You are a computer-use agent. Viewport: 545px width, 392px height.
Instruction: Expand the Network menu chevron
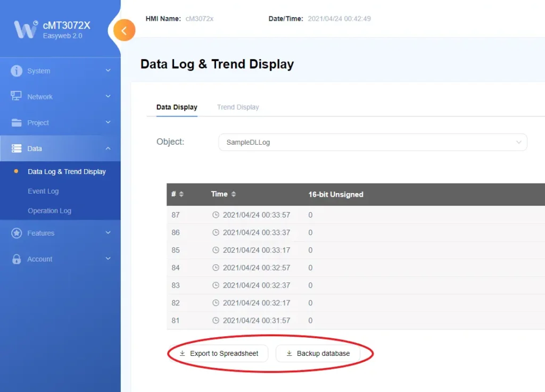tap(108, 96)
